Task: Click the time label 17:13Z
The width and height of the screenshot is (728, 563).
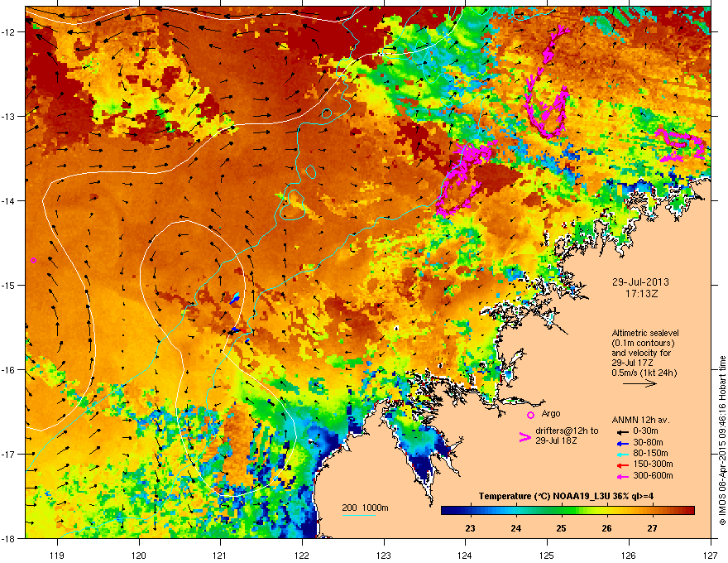Action: (x=641, y=294)
